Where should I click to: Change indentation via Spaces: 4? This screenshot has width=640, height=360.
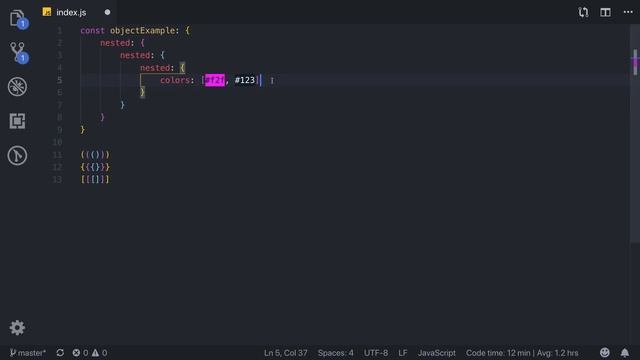[x=336, y=353]
